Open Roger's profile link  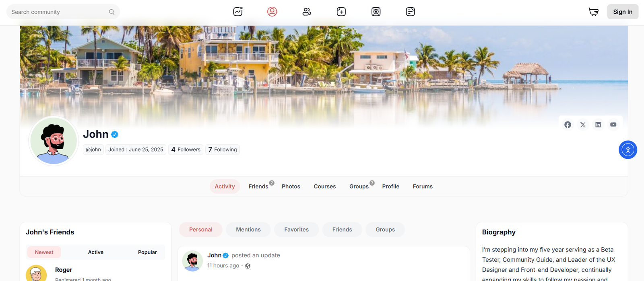click(64, 270)
